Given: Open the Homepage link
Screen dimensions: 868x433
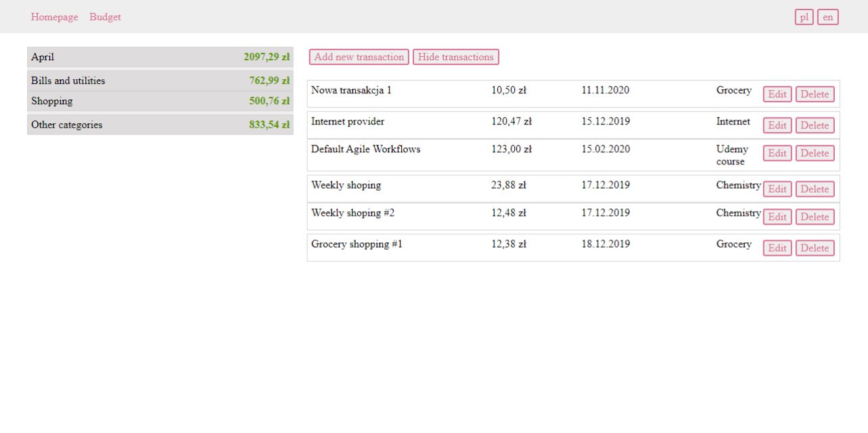Looking at the screenshot, I should (54, 17).
